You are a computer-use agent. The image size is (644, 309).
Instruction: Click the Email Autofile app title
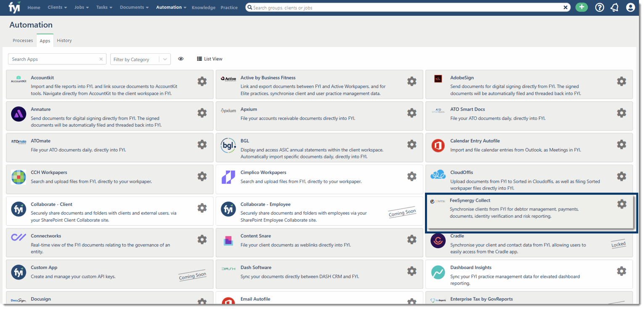pos(255,299)
